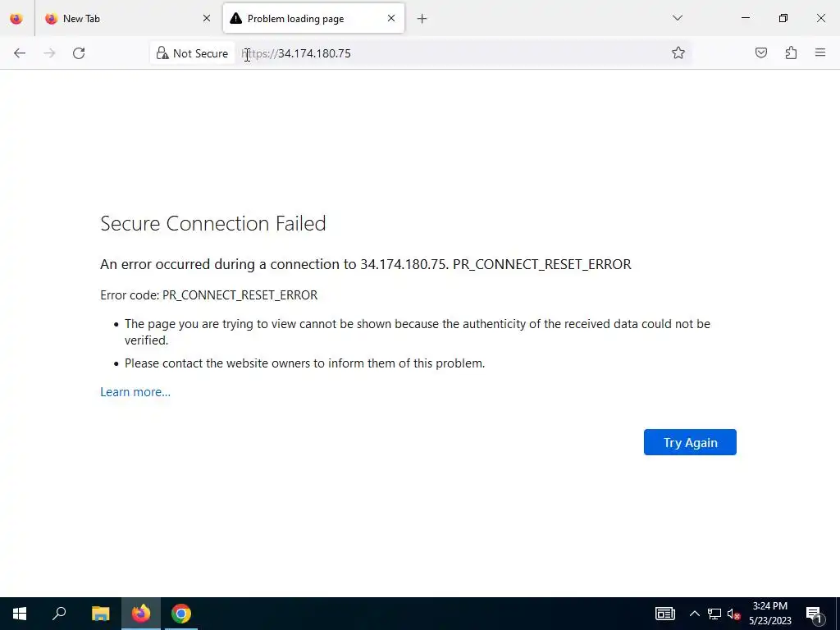This screenshot has width=840, height=630.
Task: Click the Not Secure site info indicator
Action: 193,53
